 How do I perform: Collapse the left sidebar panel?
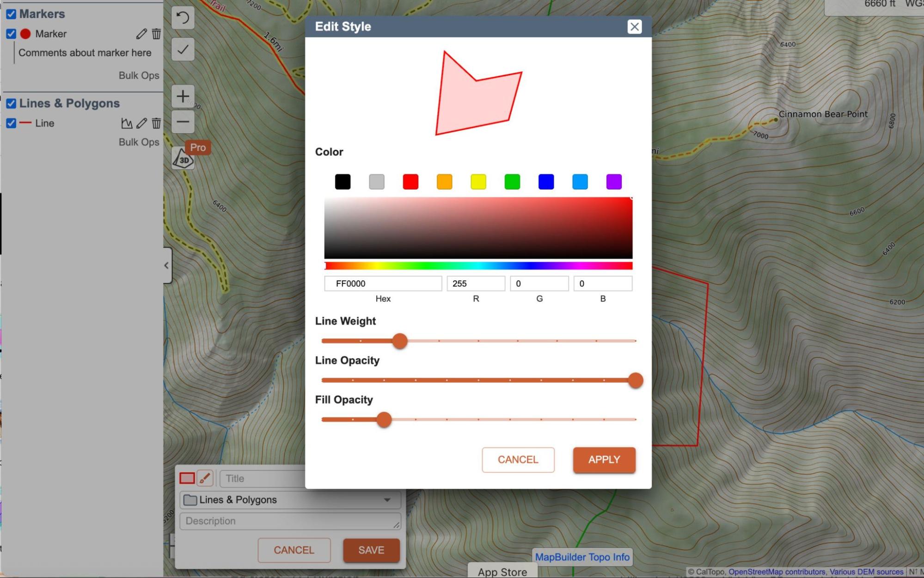[166, 265]
